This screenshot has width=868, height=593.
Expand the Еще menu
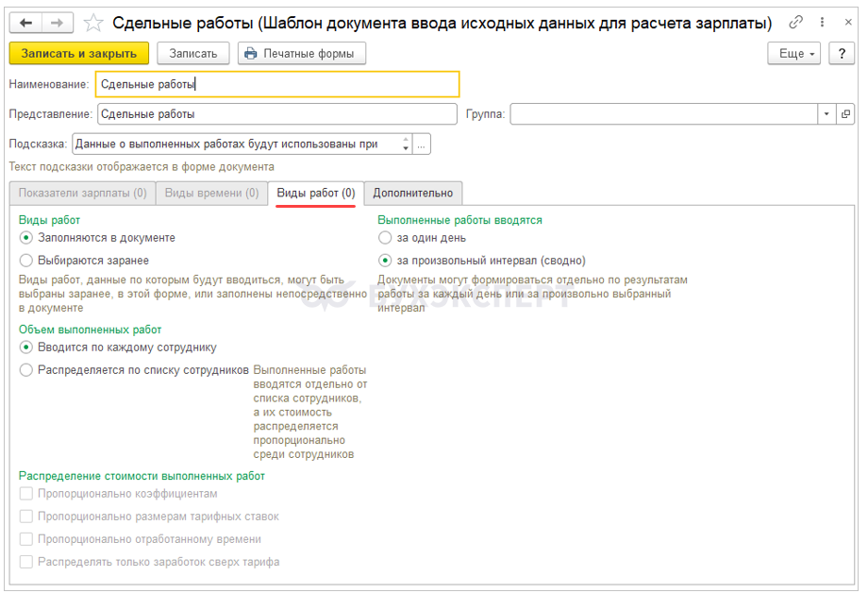pyautogui.click(x=793, y=54)
